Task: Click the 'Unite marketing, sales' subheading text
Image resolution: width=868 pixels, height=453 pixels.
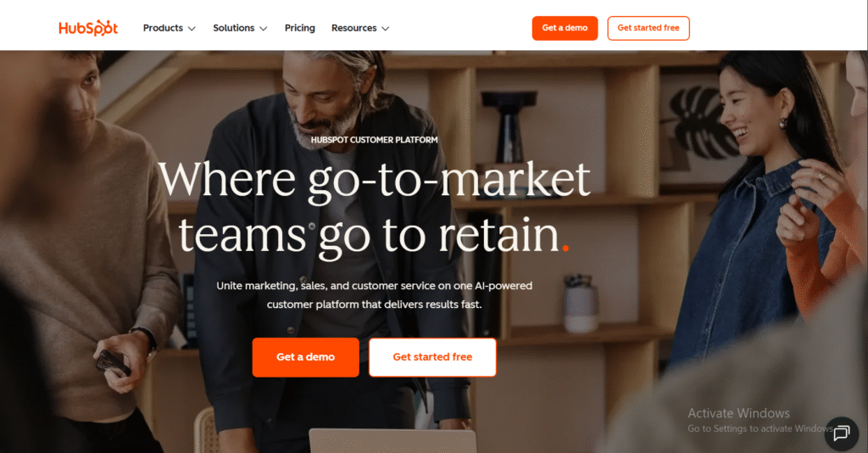Action: tap(374, 294)
